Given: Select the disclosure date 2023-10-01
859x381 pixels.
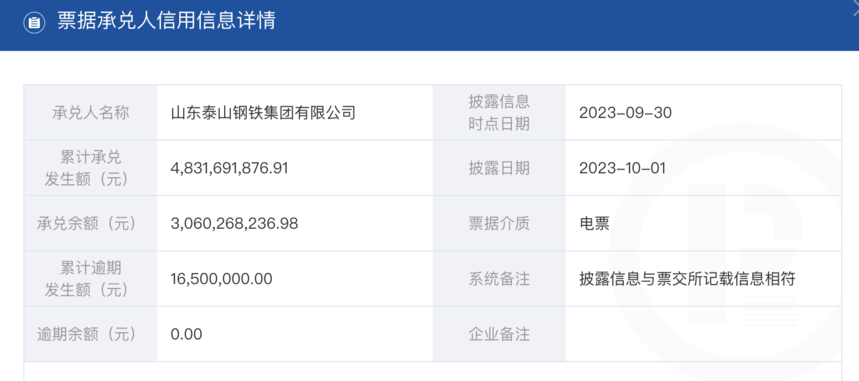Looking at the screenshot, I should click(x=622, y=168).
